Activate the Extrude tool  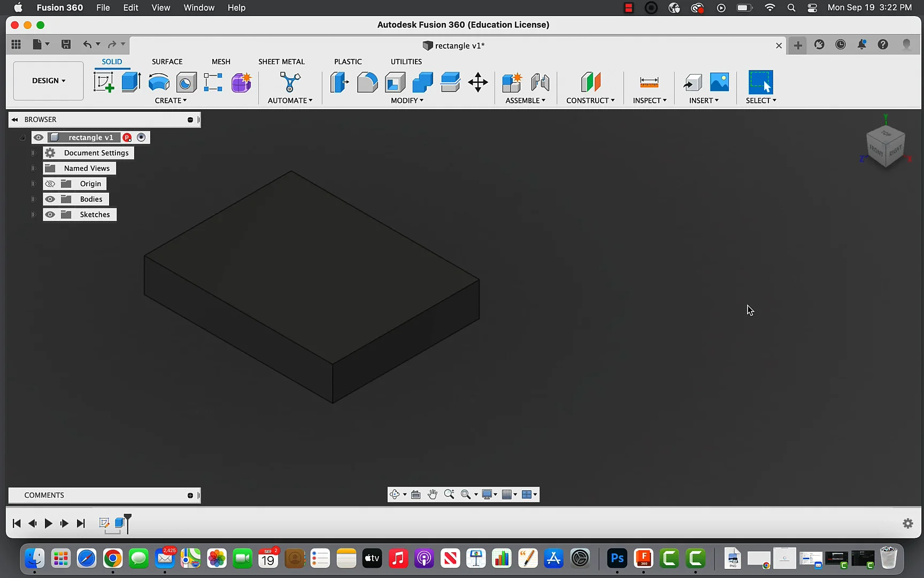point(131,82)
